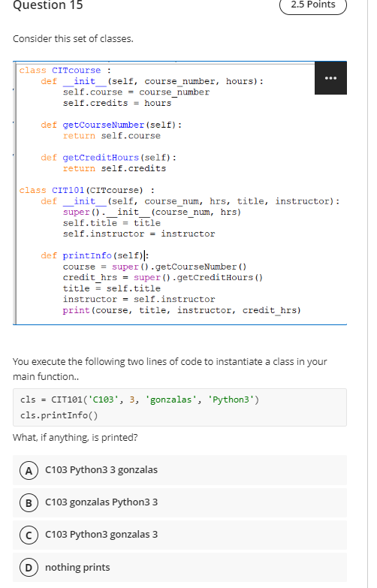Click 'def printInfo(self):' in code image
Viewport: 377px width, 588px height.
95,256
